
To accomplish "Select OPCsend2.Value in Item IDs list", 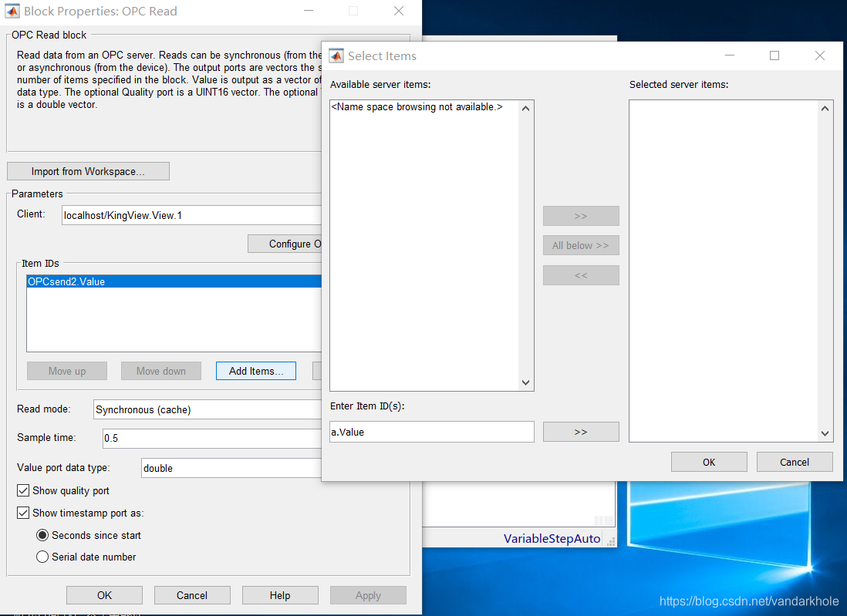I will (x=174, y=281).
